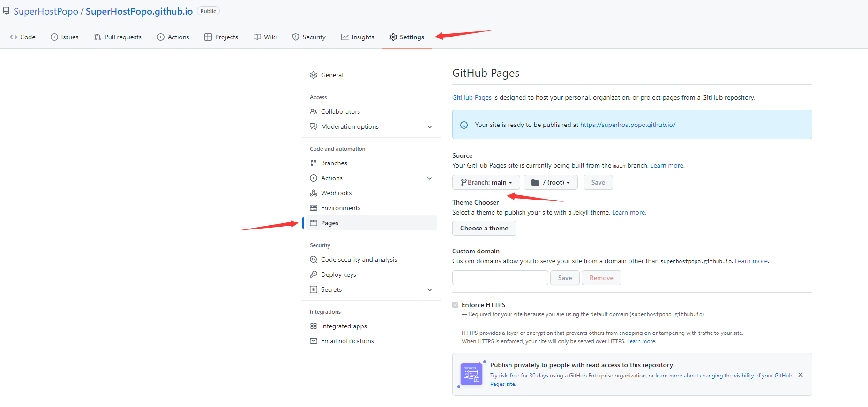868x407 pixels.
Task: Click the Remove custom domain button
Action: click(601, 278)
